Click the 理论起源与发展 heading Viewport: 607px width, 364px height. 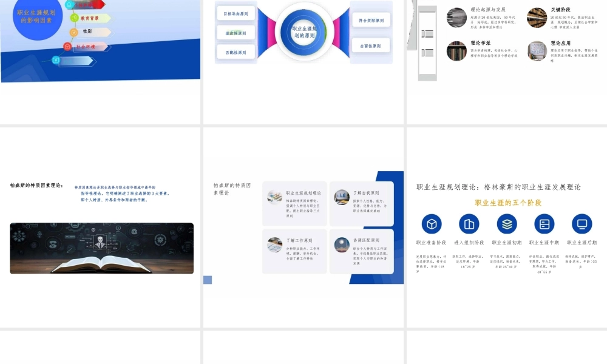(488, 10)
